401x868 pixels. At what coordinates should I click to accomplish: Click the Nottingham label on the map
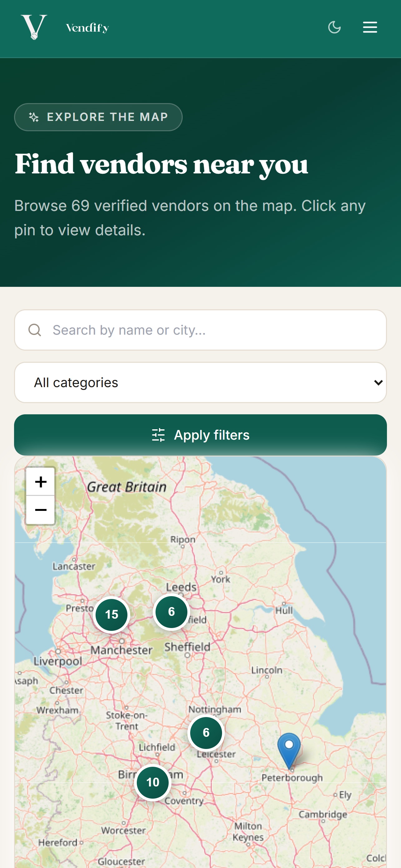(x=215, y=709)
